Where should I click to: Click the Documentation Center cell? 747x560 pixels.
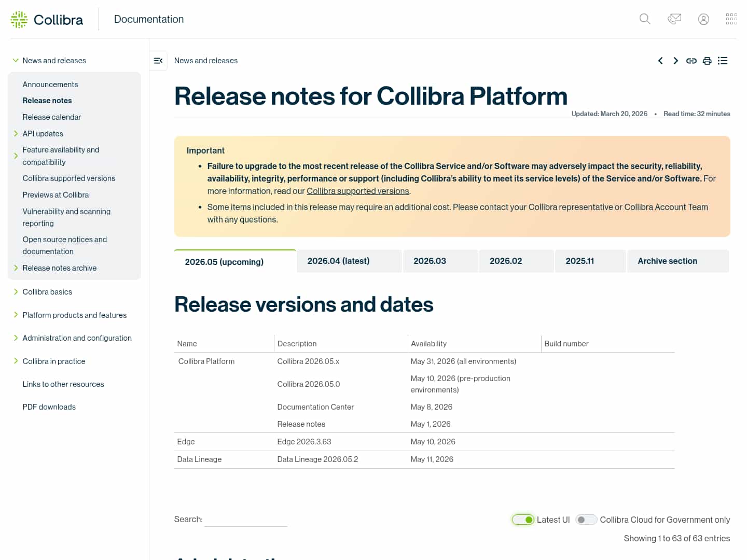[x=315, y=407]
